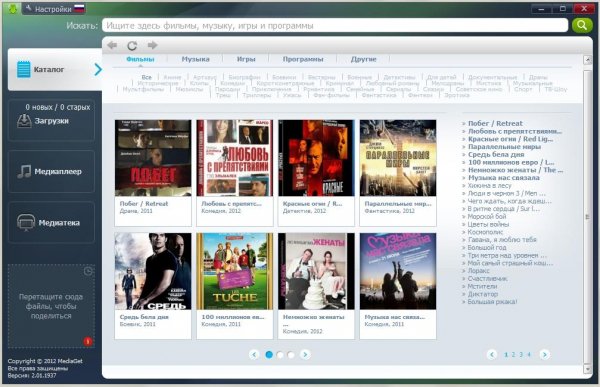Select the third carousel page dot
Screen dimensions: 600x387
291,355
